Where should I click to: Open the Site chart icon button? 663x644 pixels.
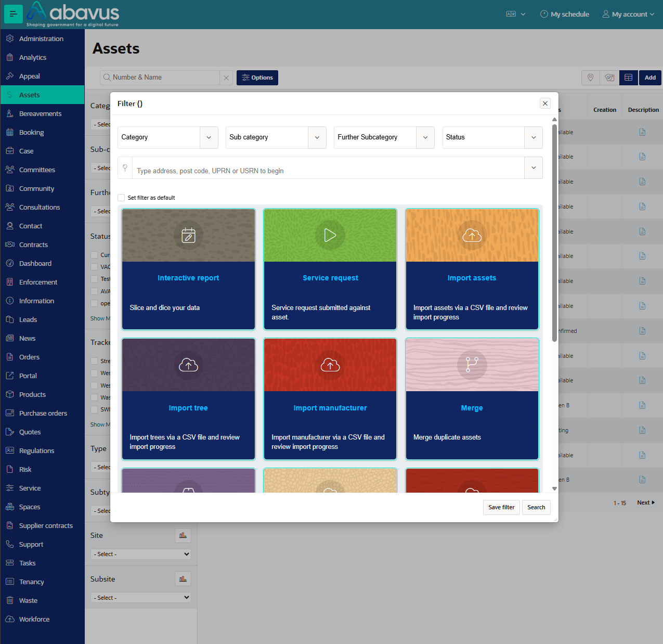pyautogui.click(x=183, y=535)
